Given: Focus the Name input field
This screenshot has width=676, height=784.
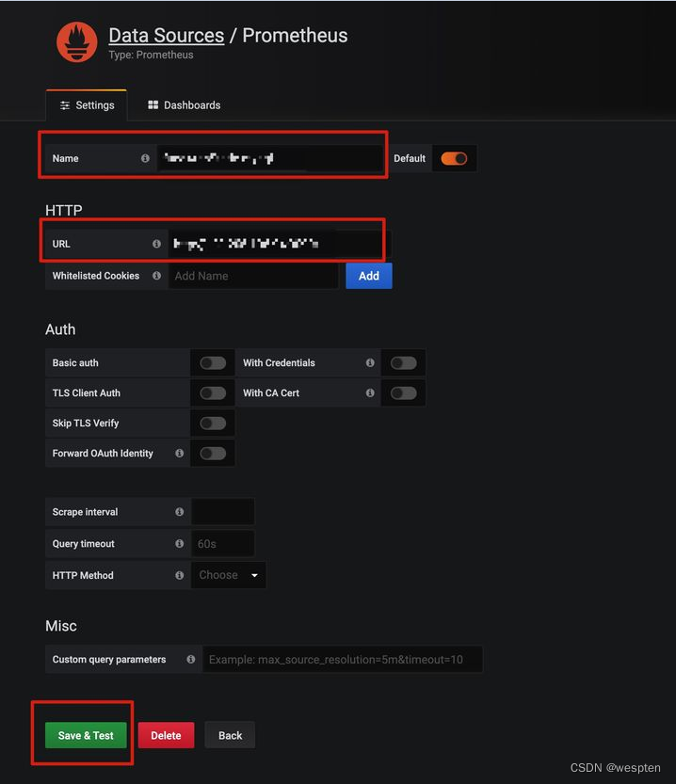Looking at the screenshot, I should click(x=270, y=158).
